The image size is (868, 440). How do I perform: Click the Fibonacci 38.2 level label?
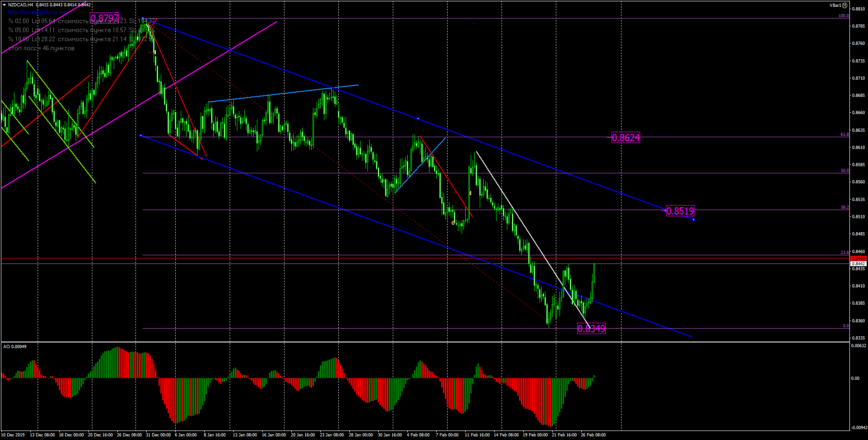click(x=844, y=207)
